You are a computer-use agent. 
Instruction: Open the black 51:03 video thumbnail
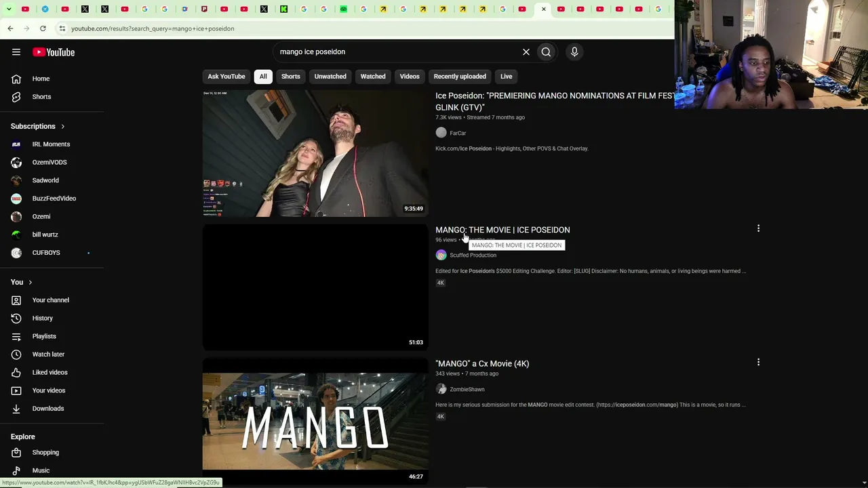click(x=315, y=287)
